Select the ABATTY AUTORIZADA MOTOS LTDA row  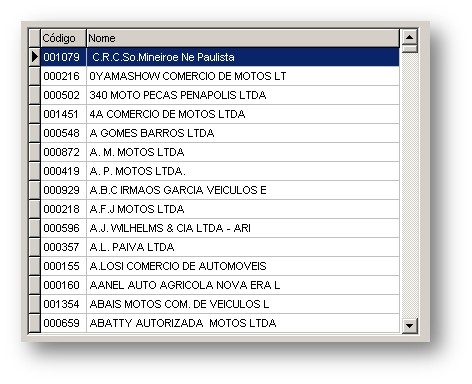(220, 323)
